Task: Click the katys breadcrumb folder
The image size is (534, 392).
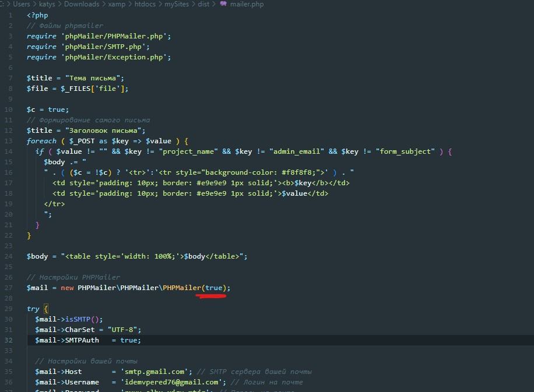Action: click(47, 4)
